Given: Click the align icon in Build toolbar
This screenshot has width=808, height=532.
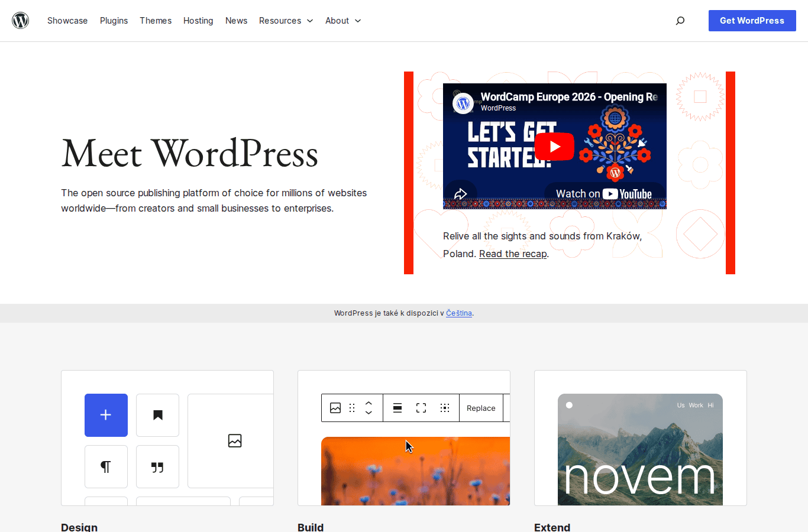Looking at the screenshot, I should click(397, 408).
